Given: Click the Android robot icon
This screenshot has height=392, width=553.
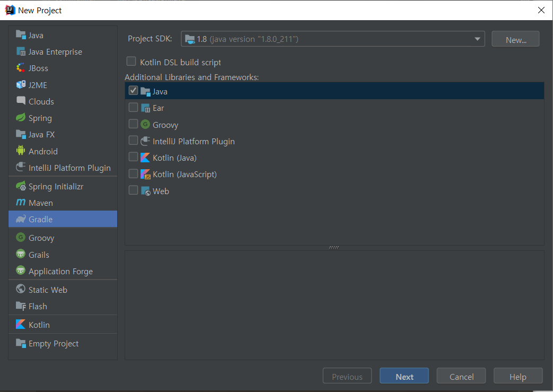Looking at the screenshot, I should click(x=21, y=151).
